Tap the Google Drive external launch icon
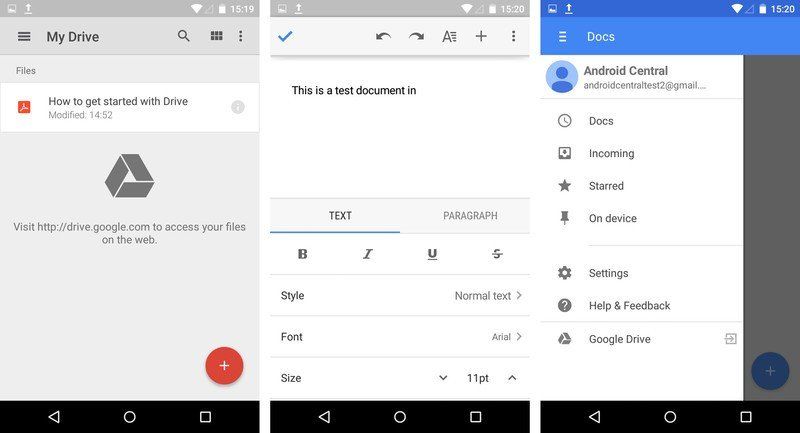800x433 pixels. (x=731, y=339)
